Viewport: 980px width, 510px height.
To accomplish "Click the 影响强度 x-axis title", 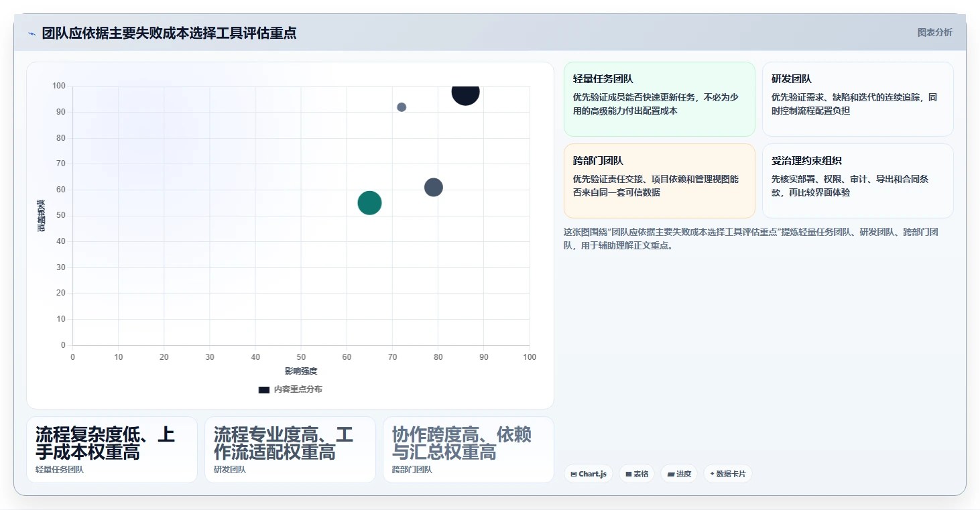I will [x=301, y=371].
